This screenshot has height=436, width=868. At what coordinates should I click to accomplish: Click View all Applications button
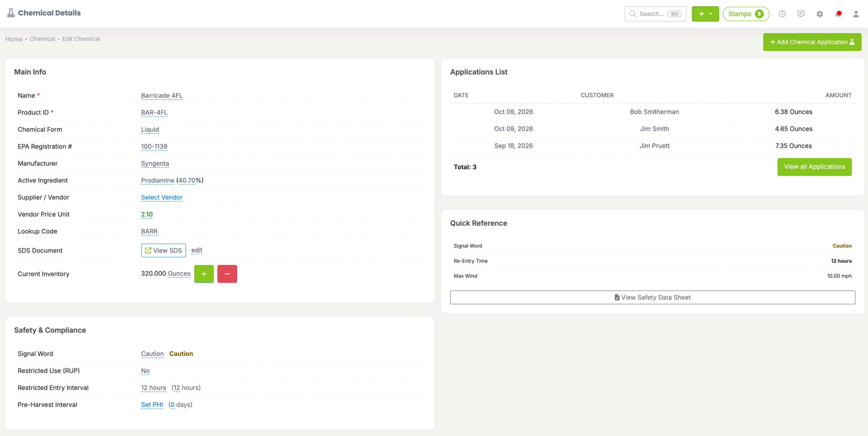(814, 167)
